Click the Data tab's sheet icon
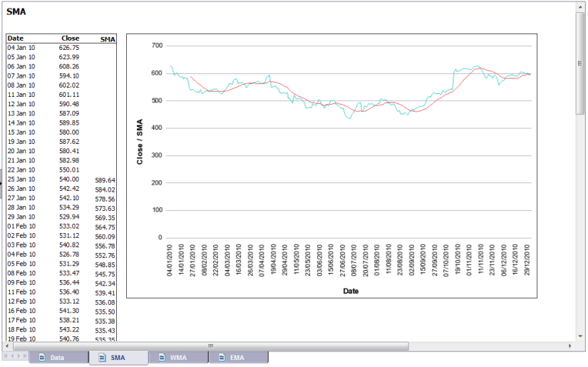The image size is (588, 367). pos(42,357)
